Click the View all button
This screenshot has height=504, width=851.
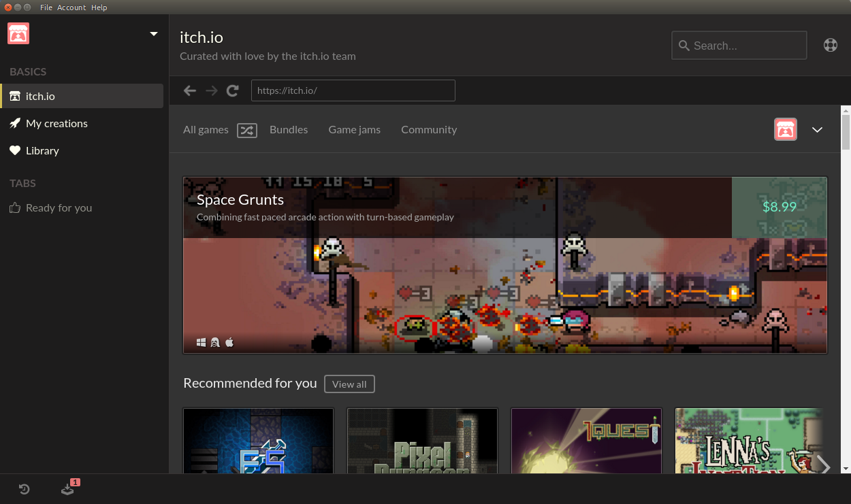coord(349,384)
